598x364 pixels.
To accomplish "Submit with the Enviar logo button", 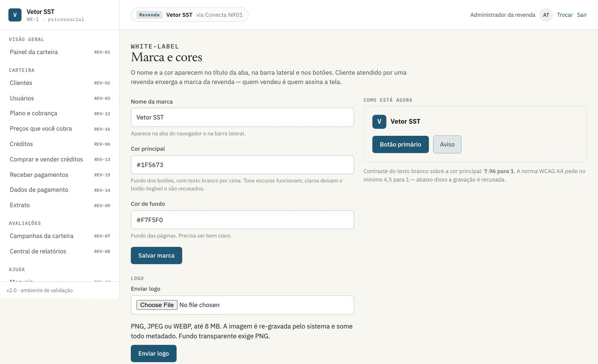I will pyautogui.click(x=153, y=354).
